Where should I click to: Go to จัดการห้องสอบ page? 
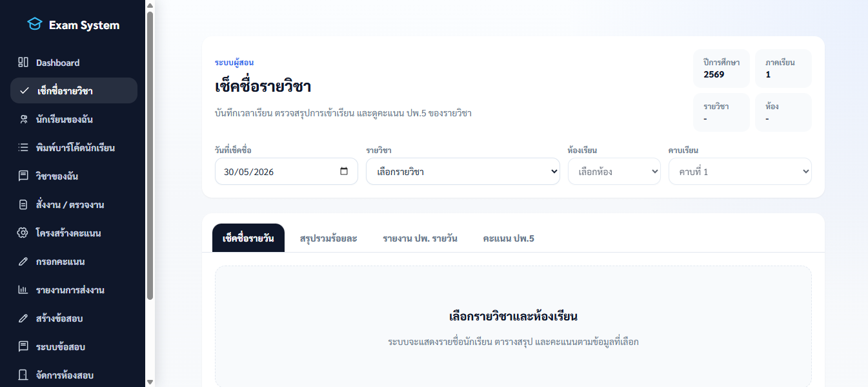[74, 375]
